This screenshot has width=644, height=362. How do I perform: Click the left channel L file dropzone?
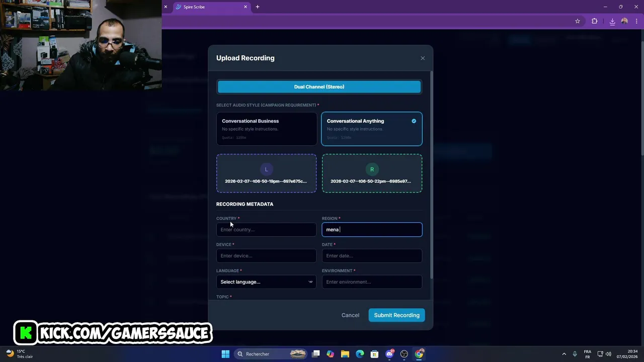click(x=267, y=173)
